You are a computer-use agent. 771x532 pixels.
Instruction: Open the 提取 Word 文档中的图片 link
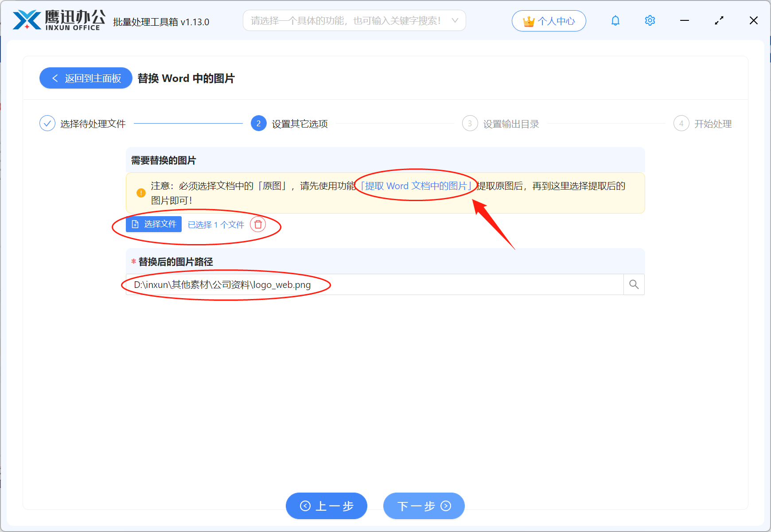tap(417, 186)
